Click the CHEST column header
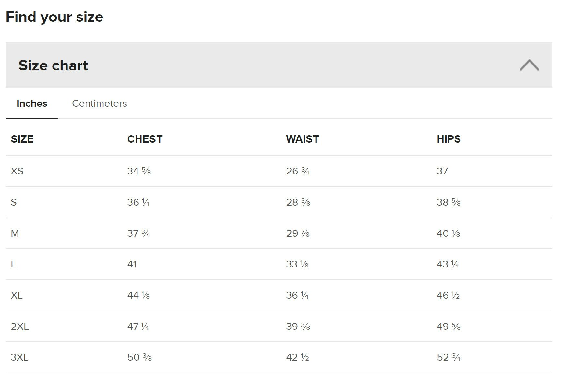The height and width of the screenshot is (392, 561). [x=145, y=139]
